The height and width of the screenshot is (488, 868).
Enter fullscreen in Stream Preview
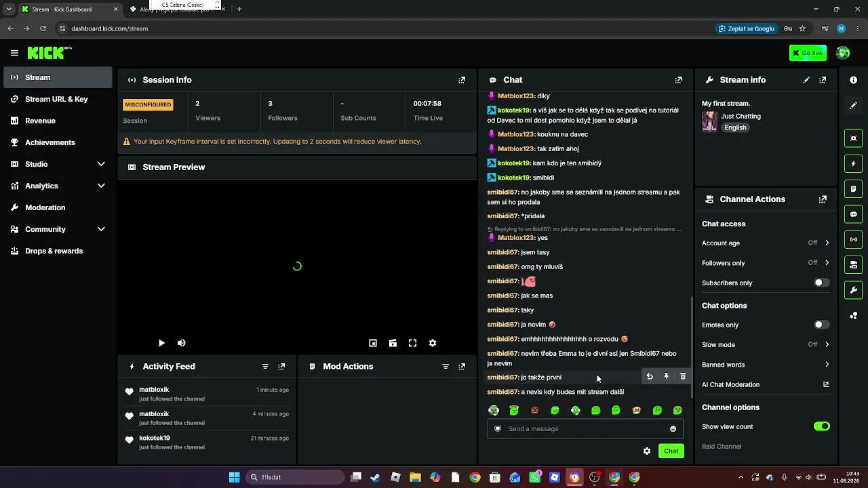coord(412,343)
